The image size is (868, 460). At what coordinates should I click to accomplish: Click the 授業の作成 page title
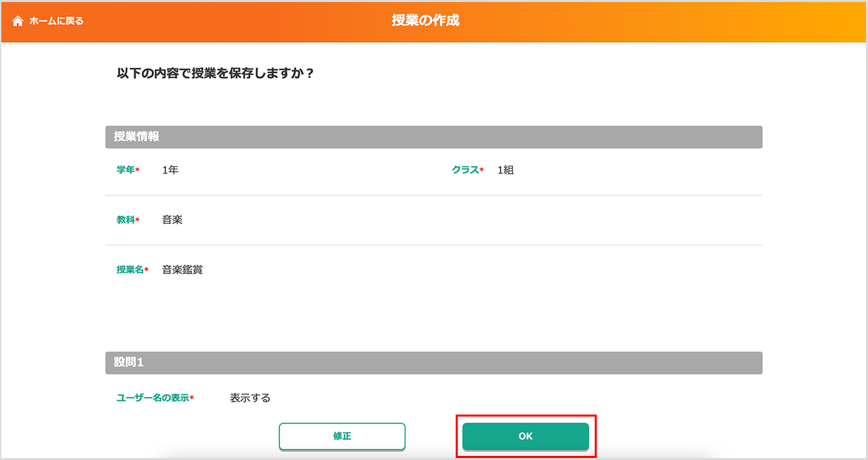[425, 20]
